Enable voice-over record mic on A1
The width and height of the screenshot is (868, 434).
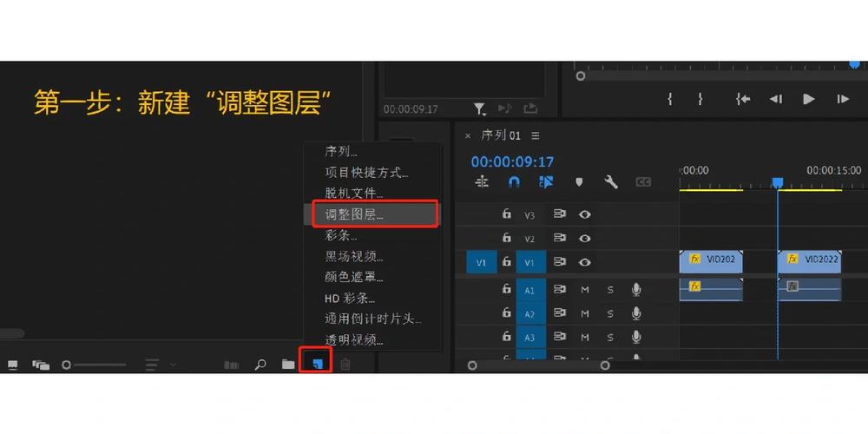click(x=636, y=290)
